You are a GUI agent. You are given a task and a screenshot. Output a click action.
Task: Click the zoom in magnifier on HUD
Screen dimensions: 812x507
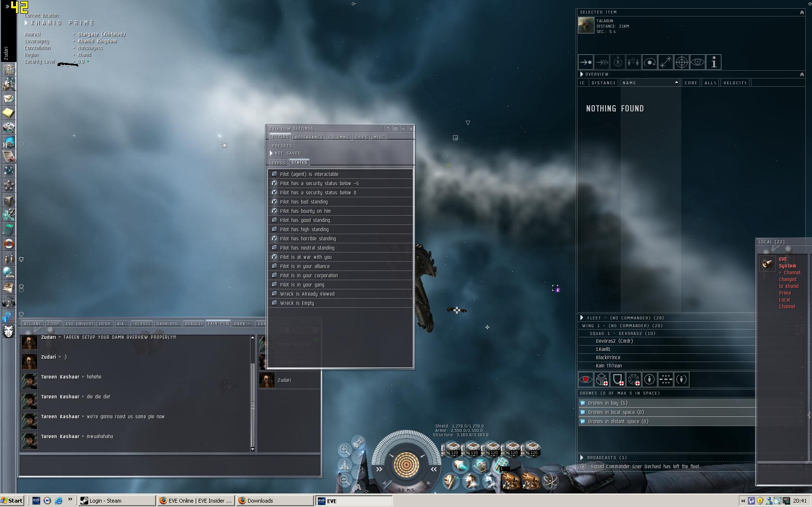coord(344,450)
